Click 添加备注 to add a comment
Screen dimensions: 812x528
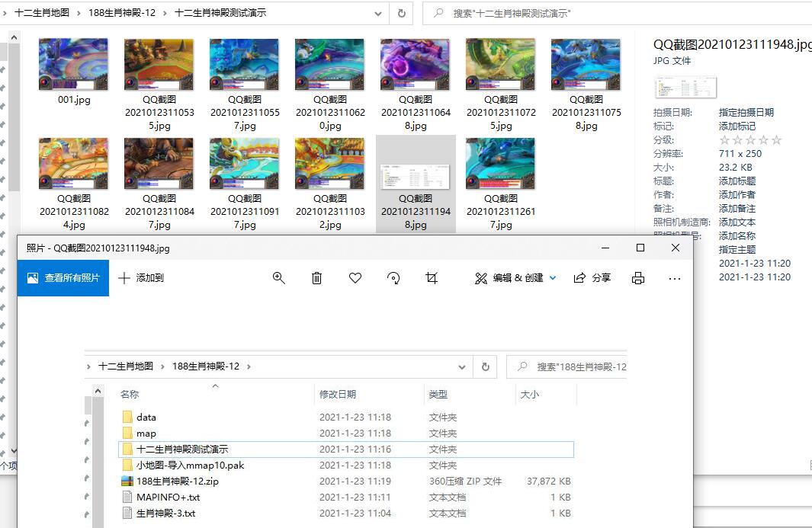(x=737, y=209)
